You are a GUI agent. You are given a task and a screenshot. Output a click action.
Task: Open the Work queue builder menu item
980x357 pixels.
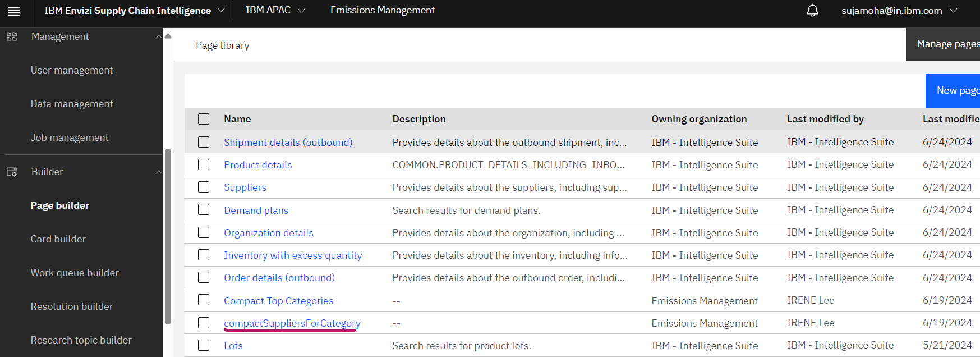[x=75, y=273]
